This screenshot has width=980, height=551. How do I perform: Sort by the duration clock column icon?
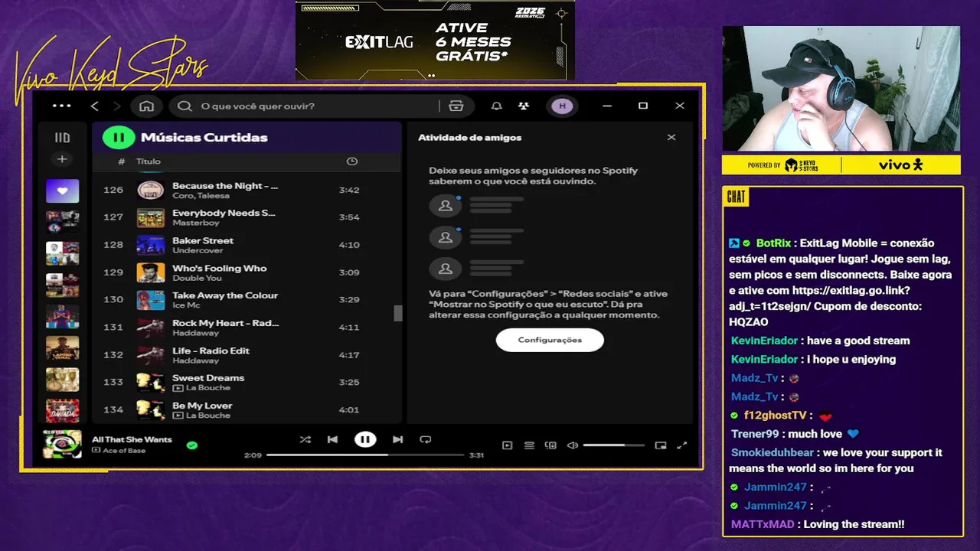(352, 161)
